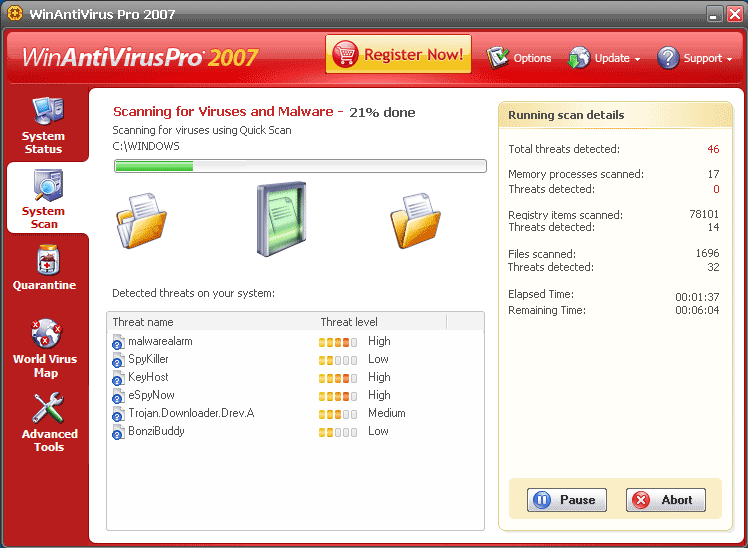Viewport: 748px width, 548px height.
Task: Click the Support question mark icon
Action: [x=668, y=58]
